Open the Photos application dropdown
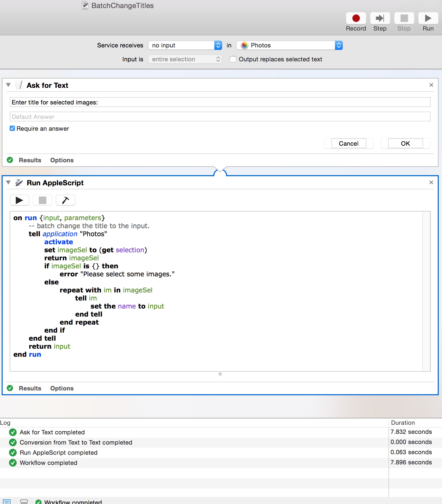Image resolution: width=442 pixels, height=504 pixels. [x=289, y=46]
